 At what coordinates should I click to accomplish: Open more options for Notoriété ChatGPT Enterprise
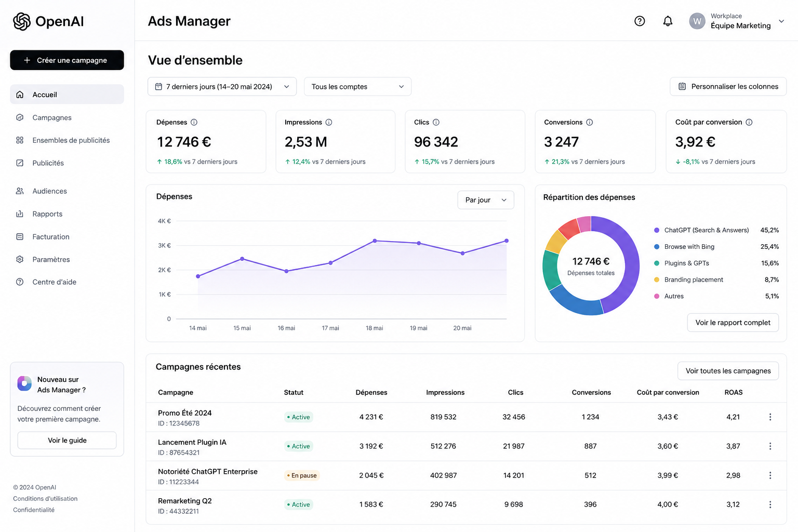[x=770, y=475]
